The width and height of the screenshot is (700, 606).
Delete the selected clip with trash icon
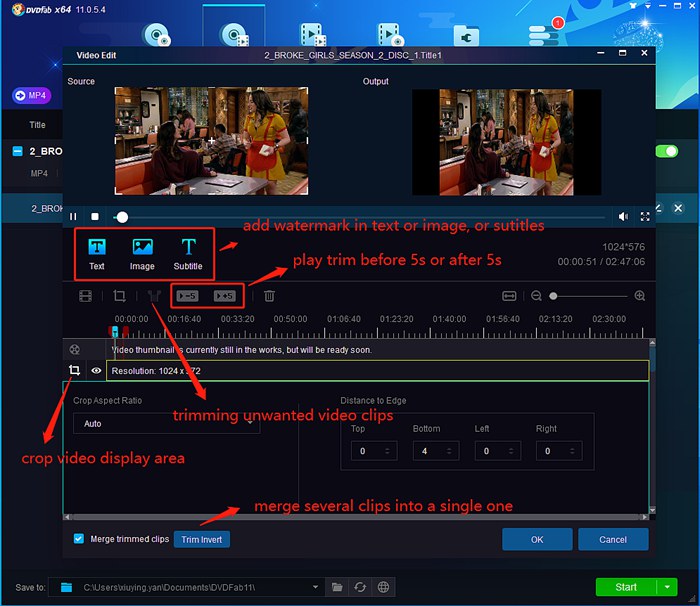pos(270,296)
